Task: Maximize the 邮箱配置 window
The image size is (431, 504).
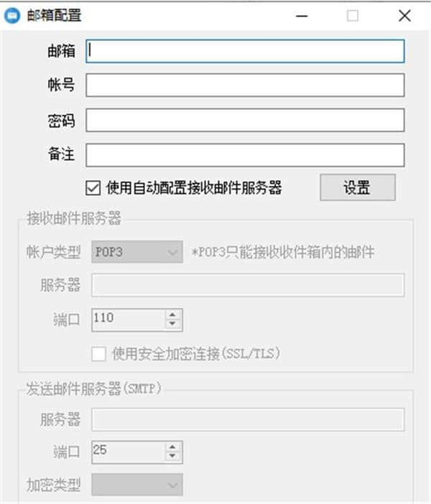Action: pyautogui.click(x=353, y=16)
